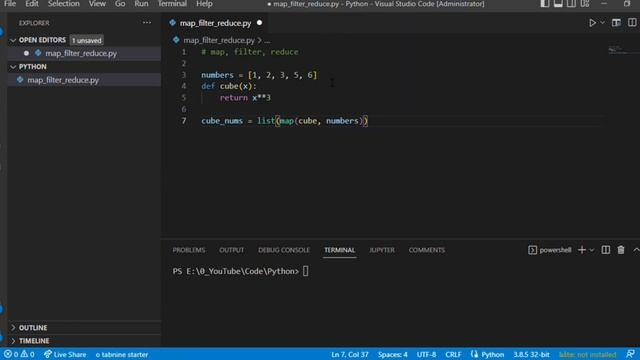Click the breadcrumb ellipsis symbol
640x360 pixels.
pyautogui.click(x=267, y=40)
